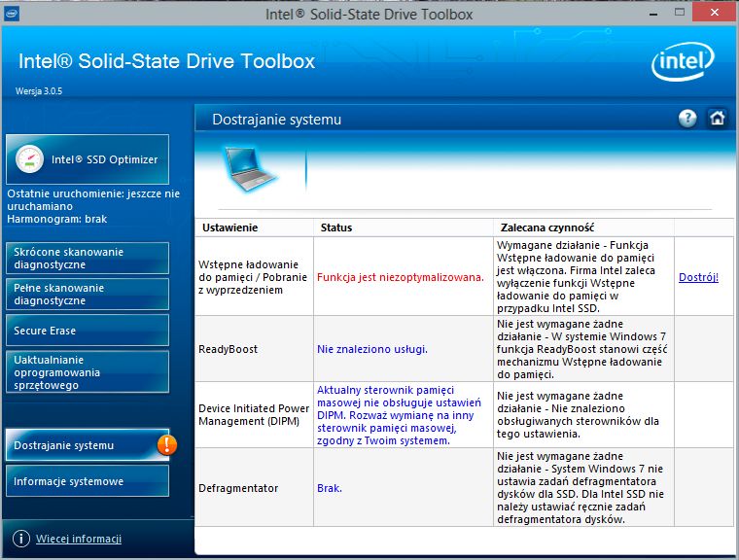Click the Intel app icon in the title bar

click(12, 13)
